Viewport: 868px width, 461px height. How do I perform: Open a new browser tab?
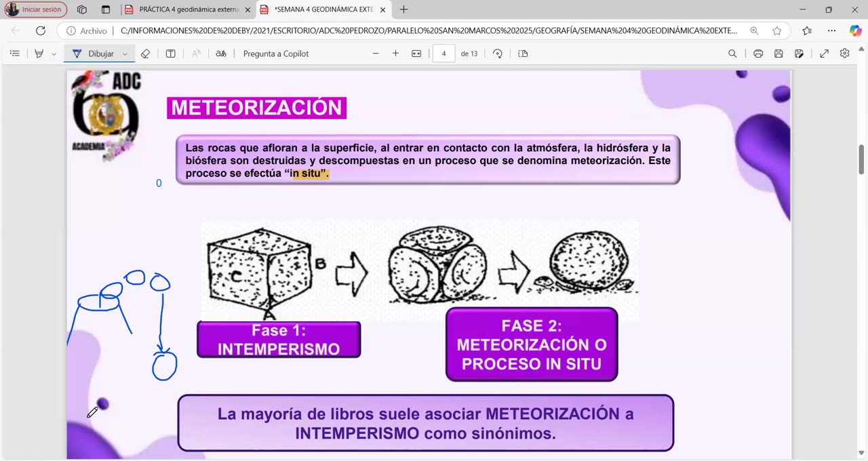[x=404, y=9]
